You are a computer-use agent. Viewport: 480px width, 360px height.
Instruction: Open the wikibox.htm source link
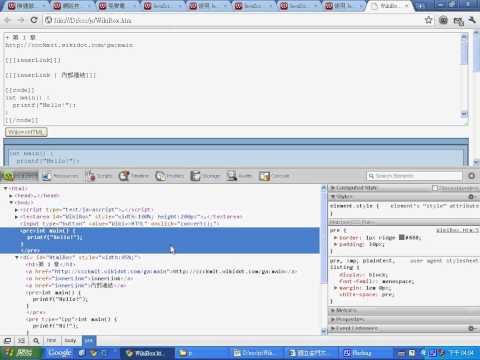coord(457,230)
